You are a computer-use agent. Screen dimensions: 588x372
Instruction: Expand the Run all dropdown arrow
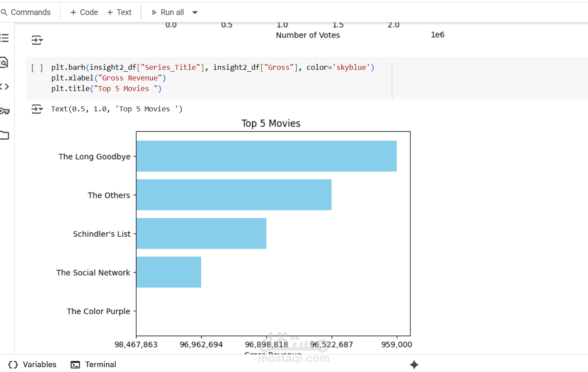click(x=195, y=12)
